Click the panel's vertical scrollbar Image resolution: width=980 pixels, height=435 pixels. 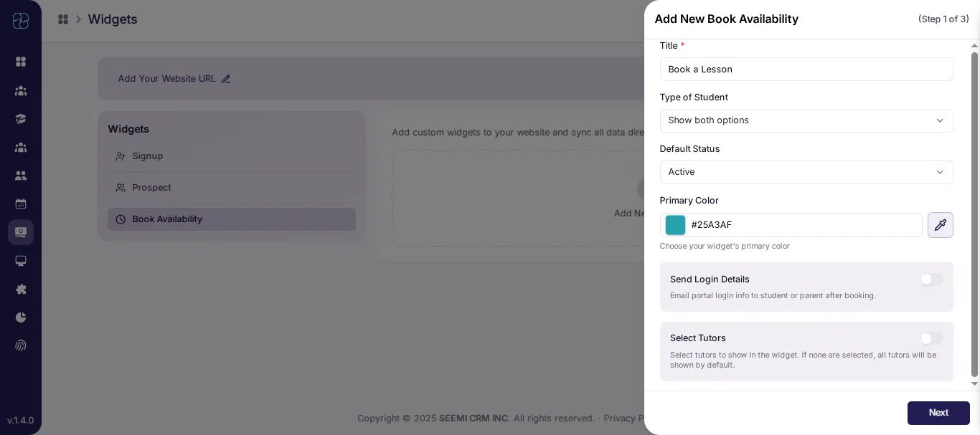974,214
